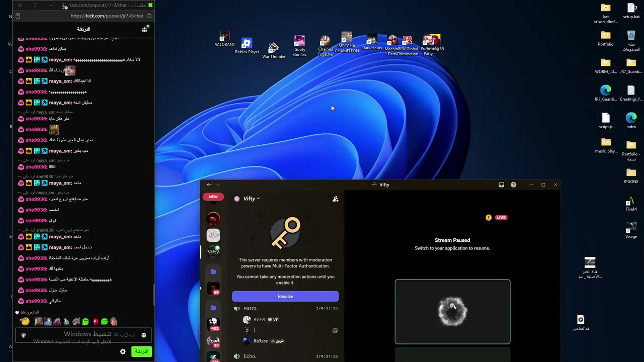Select the Dark Hours desktop icon

(x=372, y=43)
